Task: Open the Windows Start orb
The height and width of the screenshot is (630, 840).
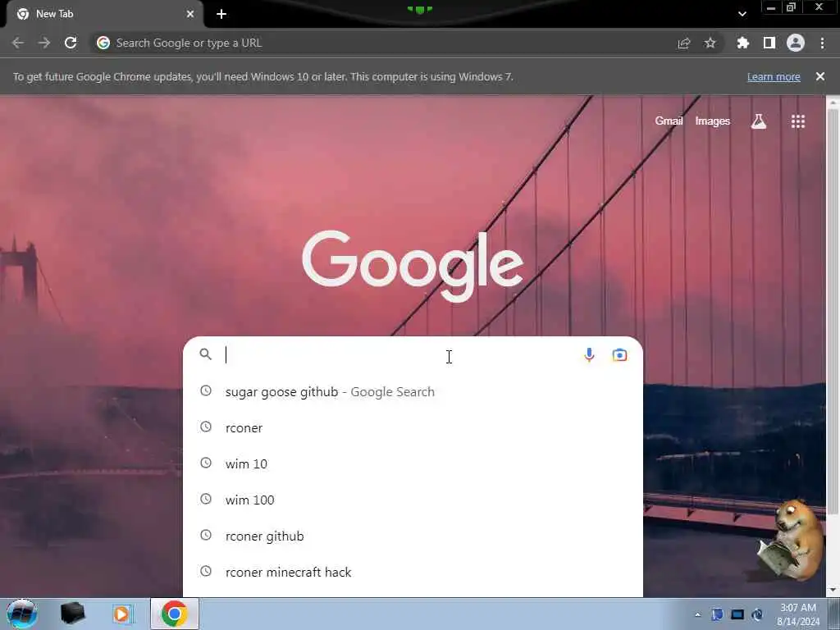Action: tap(21, 614)
